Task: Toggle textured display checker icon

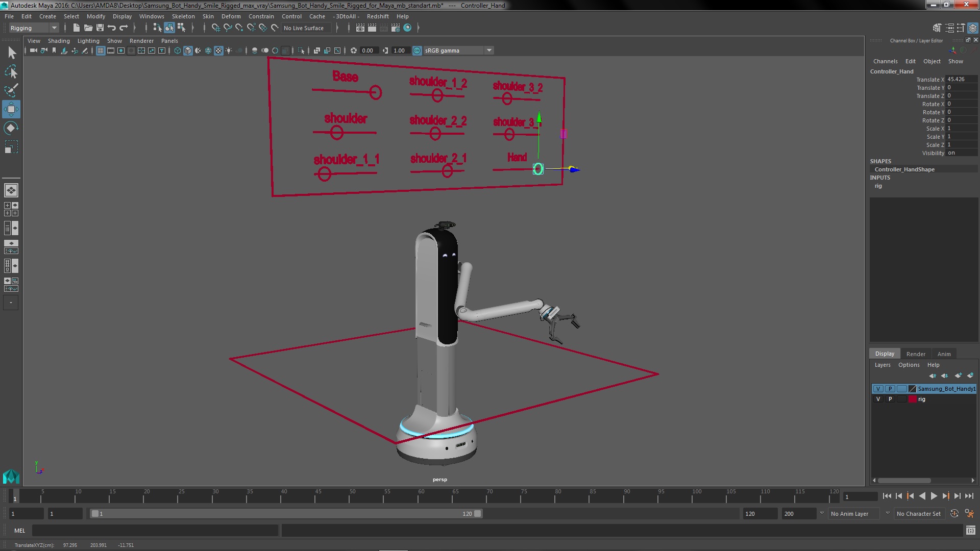Action: [x=218, y=51]
